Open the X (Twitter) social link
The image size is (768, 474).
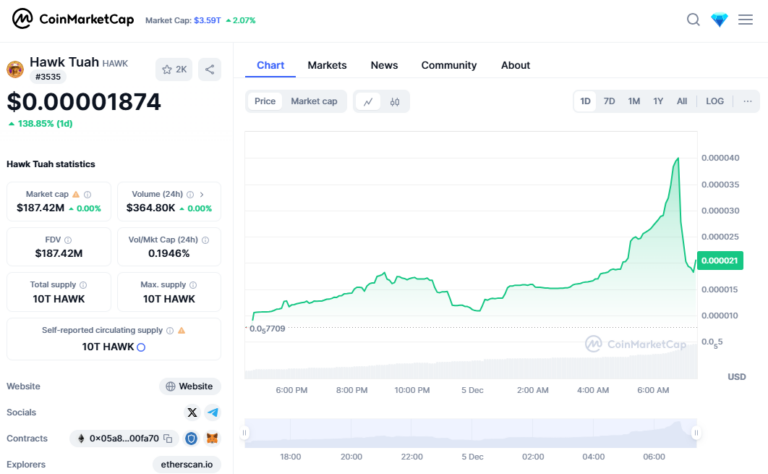point(192,412)
